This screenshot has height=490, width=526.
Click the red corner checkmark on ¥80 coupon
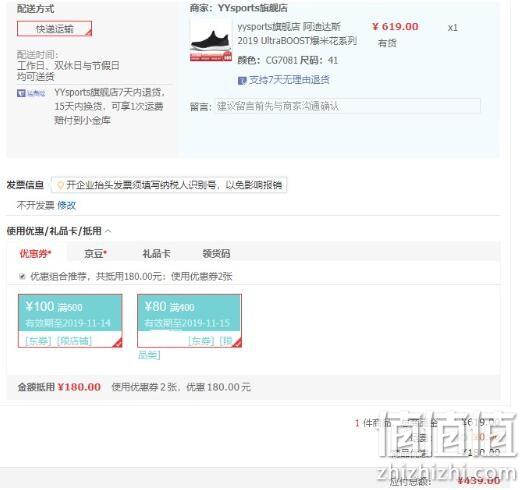click(237, 343)
